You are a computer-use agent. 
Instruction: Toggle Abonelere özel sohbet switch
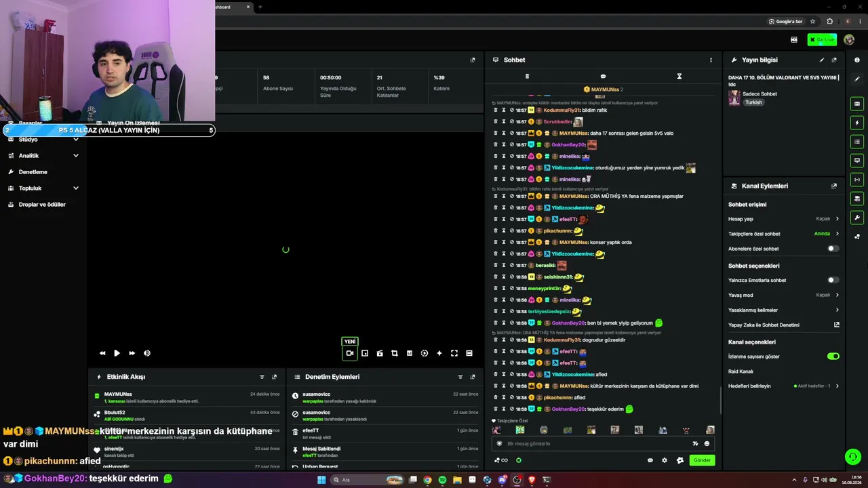833,249
